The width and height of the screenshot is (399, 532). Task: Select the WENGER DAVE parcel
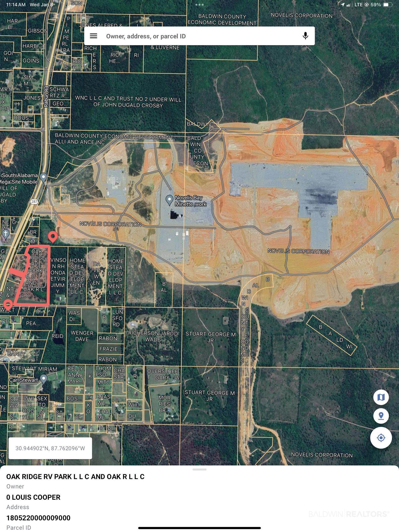tap(82, 336)
